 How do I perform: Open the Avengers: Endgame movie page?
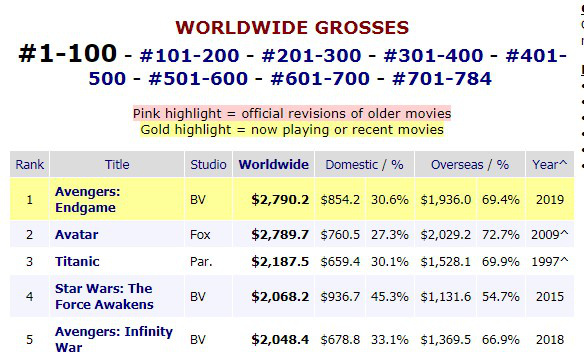(x=88, y=200)
